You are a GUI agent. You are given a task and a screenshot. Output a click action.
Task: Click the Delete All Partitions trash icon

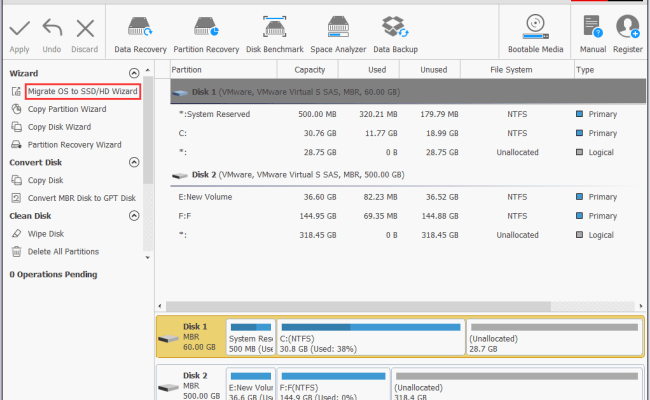click(16, 252)
